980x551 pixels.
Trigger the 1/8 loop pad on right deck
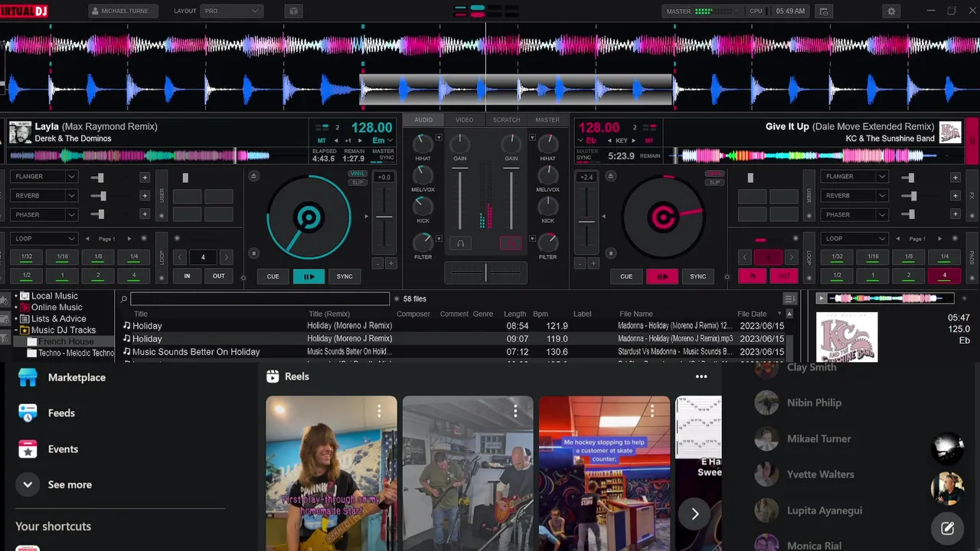tap(909, 257)
